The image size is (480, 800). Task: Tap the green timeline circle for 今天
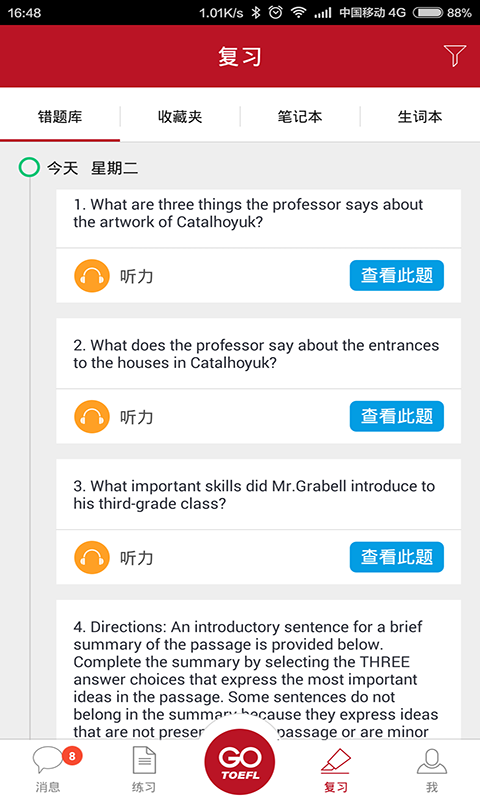click(29, 167)
